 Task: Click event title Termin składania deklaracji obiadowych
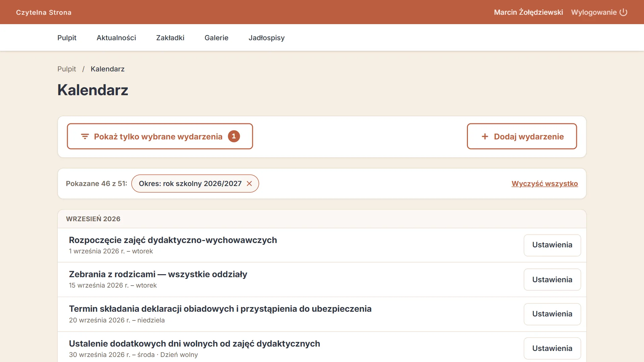click(220, 309)
